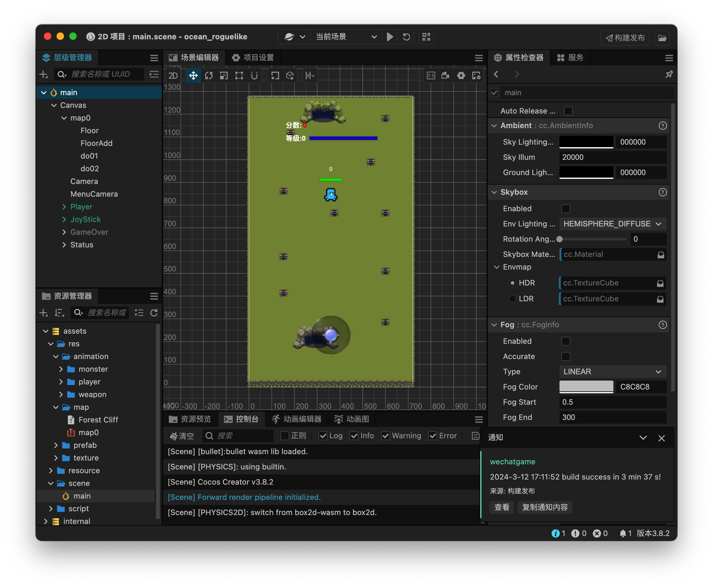Refresh the assets panel

(x=154, y=313)
